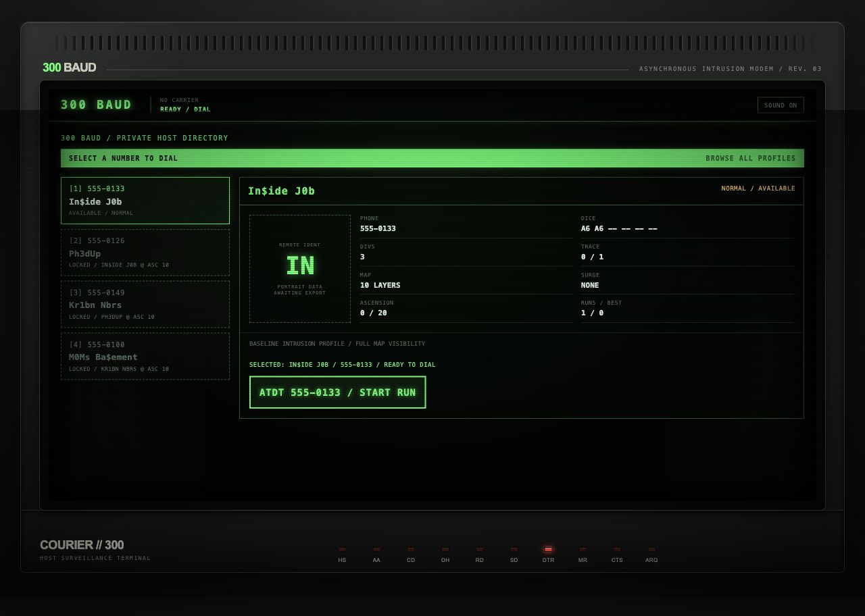Click ATDT 555-0133 / START RUN button
This screenshot has width=865, height=616.
pos(337,392)
